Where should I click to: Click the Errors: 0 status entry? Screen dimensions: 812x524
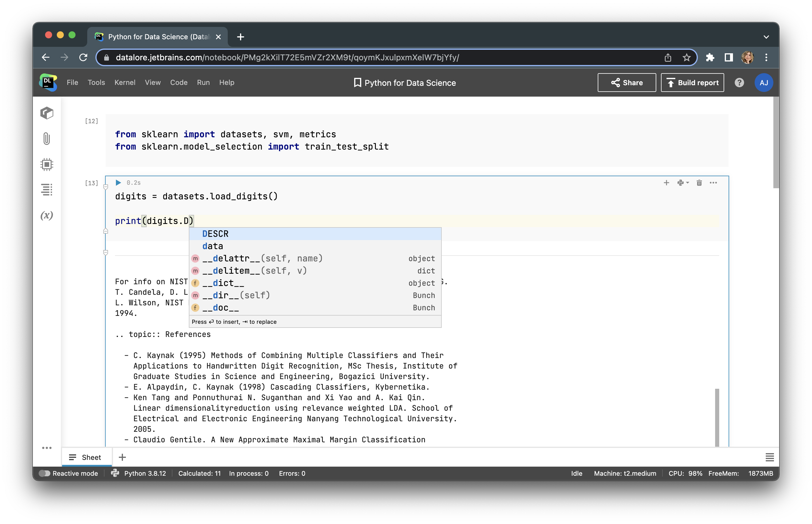coord(292,473)
